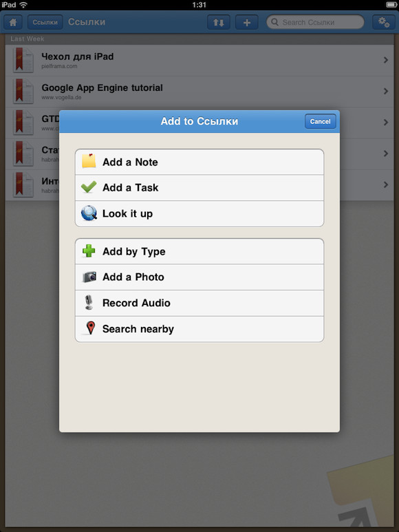
Task: Cancel the Add to Ссылки dialog
Action: tap(320, 121)
